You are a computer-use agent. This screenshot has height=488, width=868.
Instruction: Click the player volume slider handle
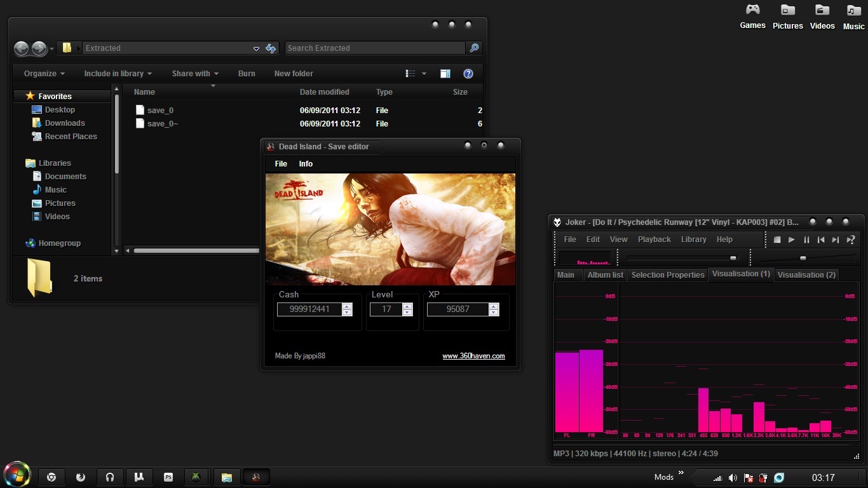pos(803,258)
